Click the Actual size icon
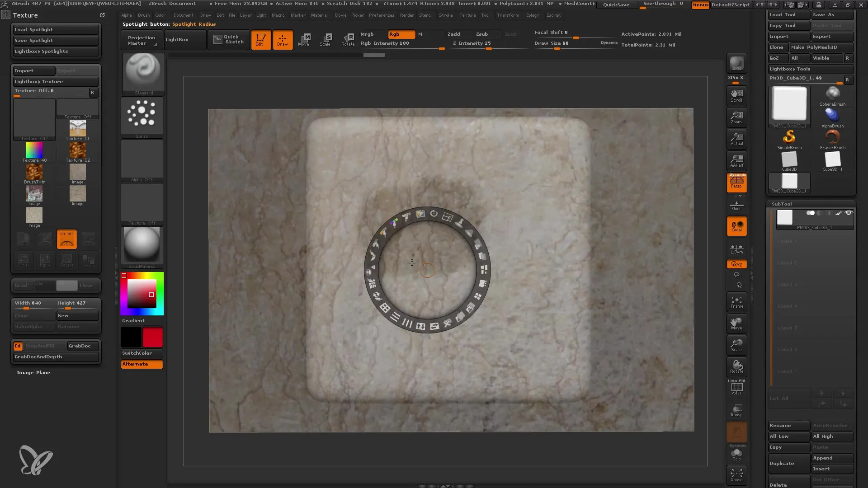The width and height of the screenshot is (868, 488). point(736,139)
